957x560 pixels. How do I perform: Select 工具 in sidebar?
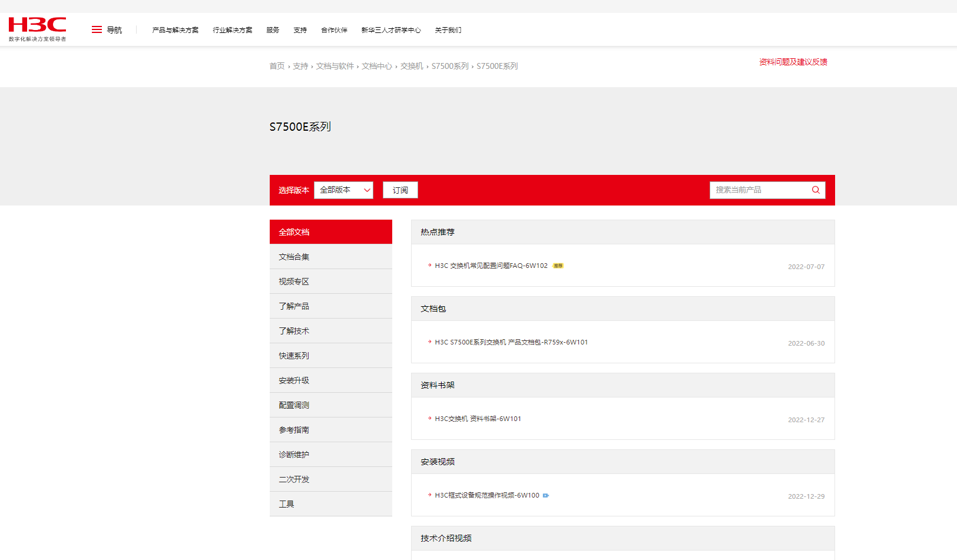[331, 504]
